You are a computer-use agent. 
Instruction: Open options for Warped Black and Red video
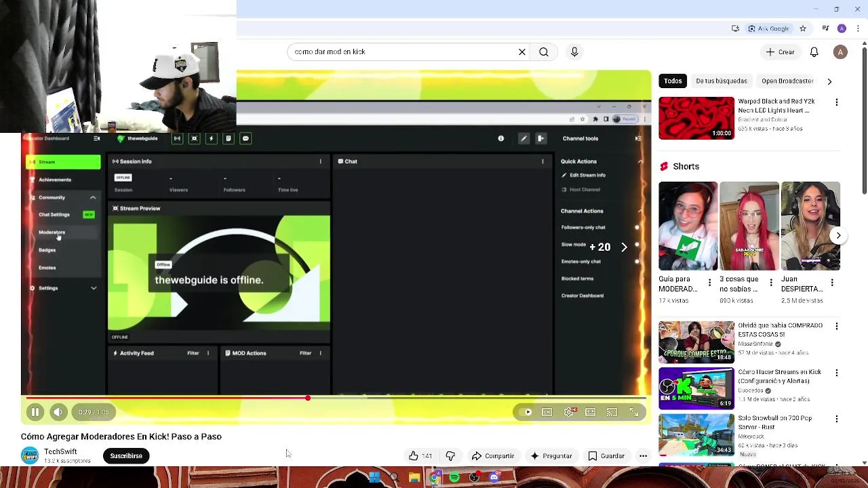point(837,102)
